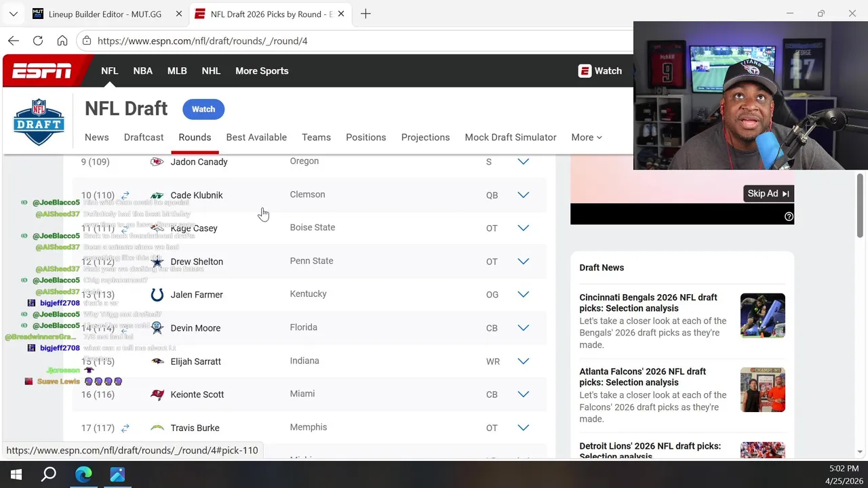Open a new browser tab with plus icon
This screenshot has width=868, height=488.
coord(366,14)
